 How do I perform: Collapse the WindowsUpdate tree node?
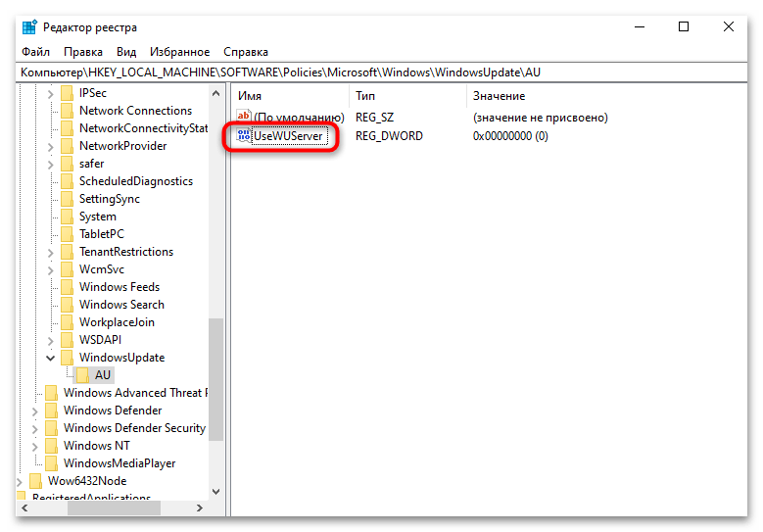point(50,358)
